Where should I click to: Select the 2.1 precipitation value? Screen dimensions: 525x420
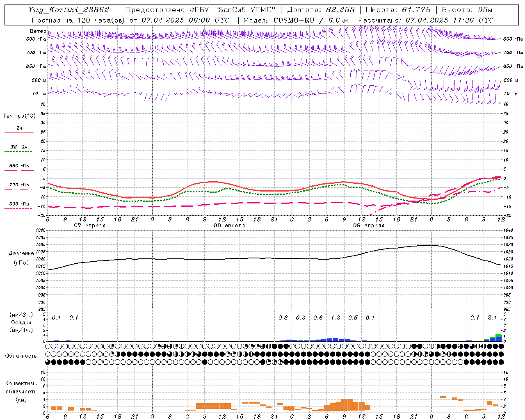click(x=492, y=317)
